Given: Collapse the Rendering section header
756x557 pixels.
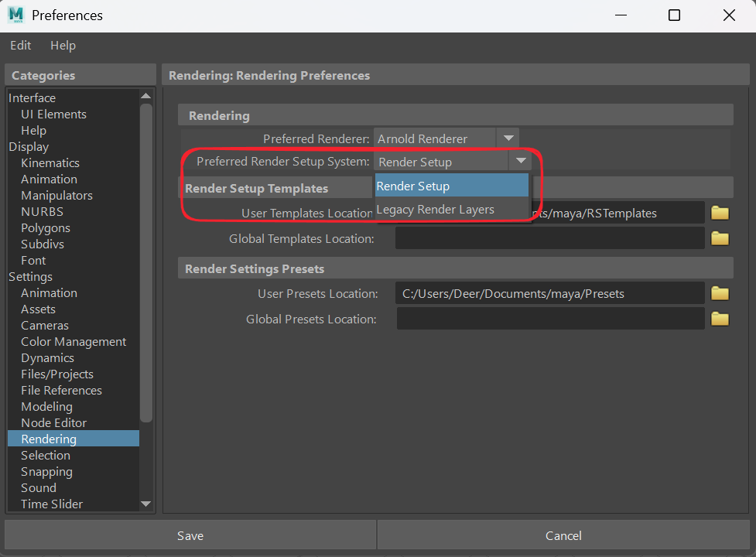Looking at the screenshot, I should pos(456,115).
